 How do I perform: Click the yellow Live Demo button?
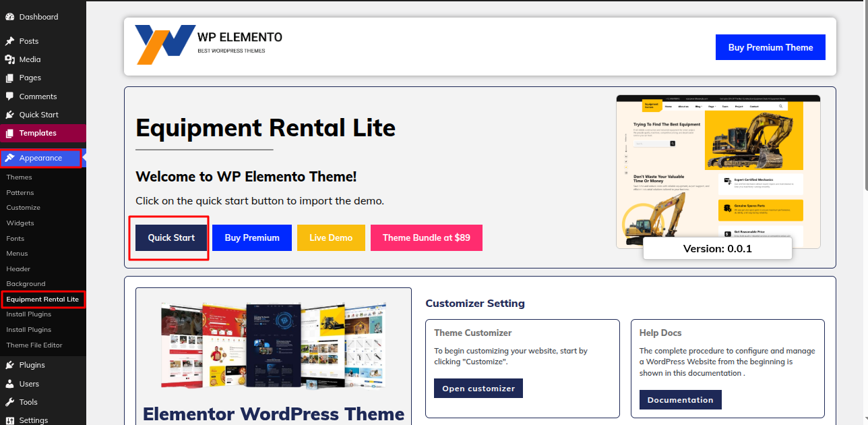[331, 237]
